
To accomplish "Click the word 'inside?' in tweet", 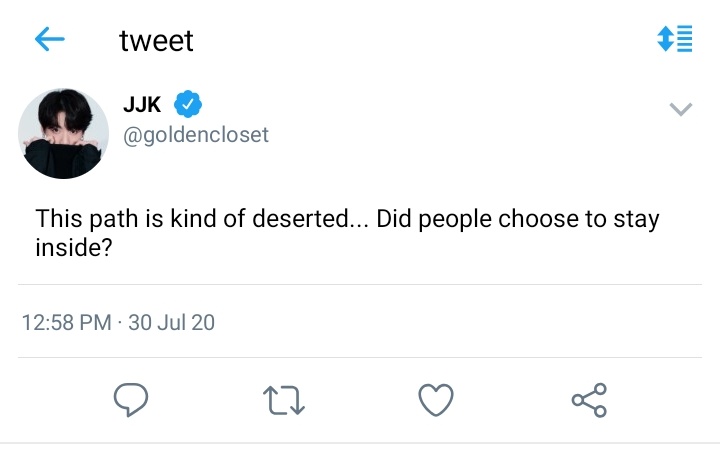I will (x=74, y=248).
